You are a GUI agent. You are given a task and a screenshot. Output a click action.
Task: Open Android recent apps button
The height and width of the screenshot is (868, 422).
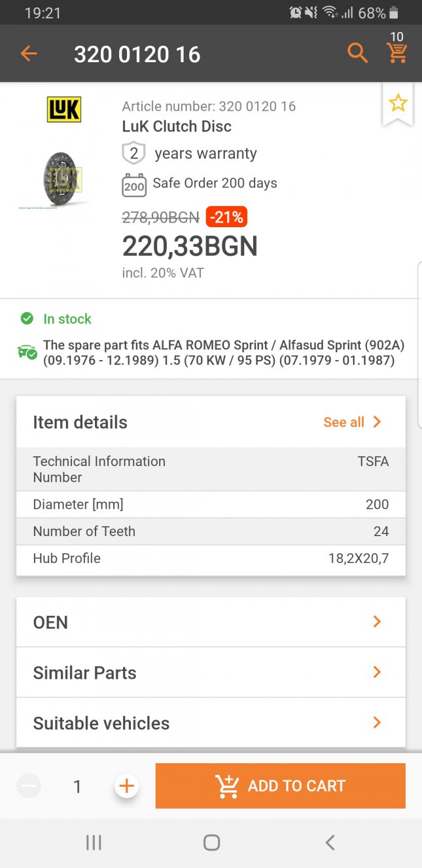[x=94, y=842]
